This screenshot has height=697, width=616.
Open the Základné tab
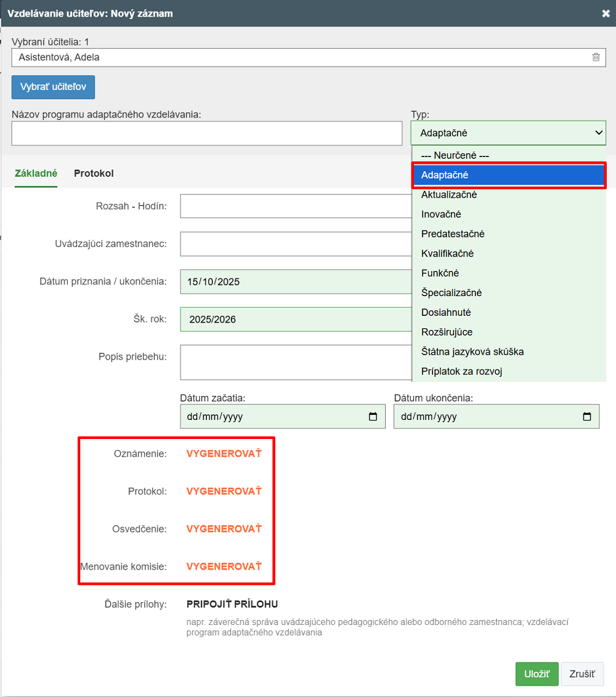[36, 173]
